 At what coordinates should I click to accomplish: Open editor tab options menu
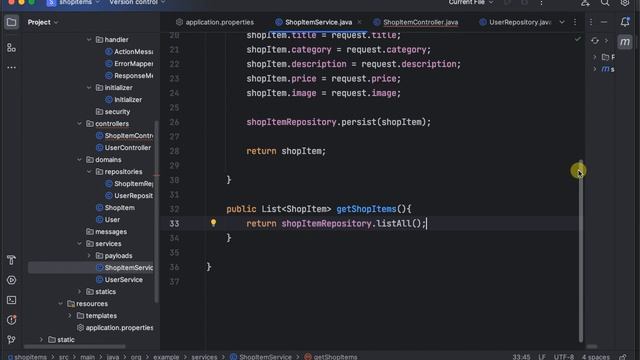tap(575, 22)
